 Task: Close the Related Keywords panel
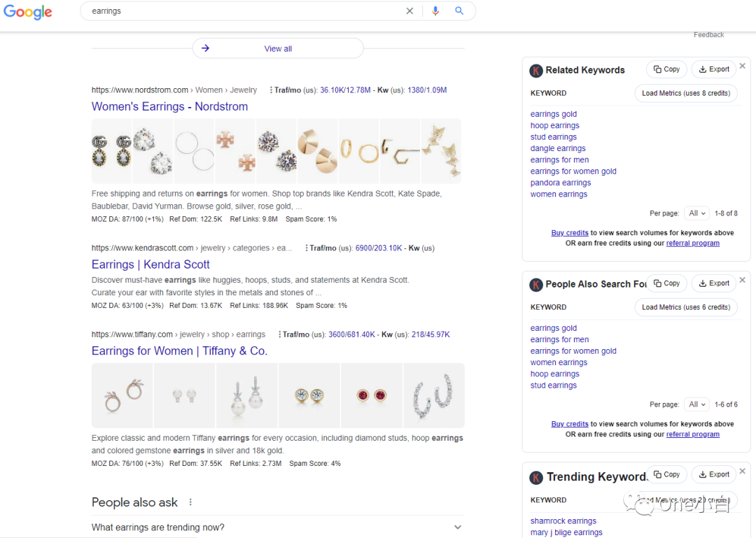[743, 66]
